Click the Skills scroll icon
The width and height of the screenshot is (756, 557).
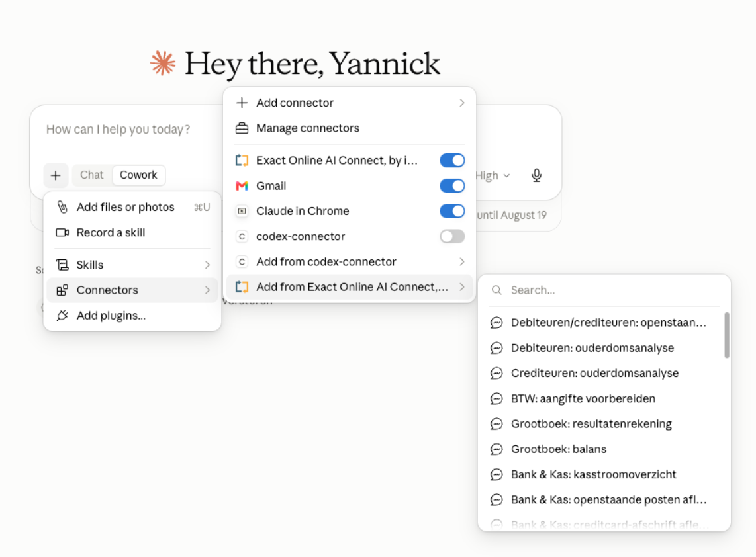[x=62, y=265]
